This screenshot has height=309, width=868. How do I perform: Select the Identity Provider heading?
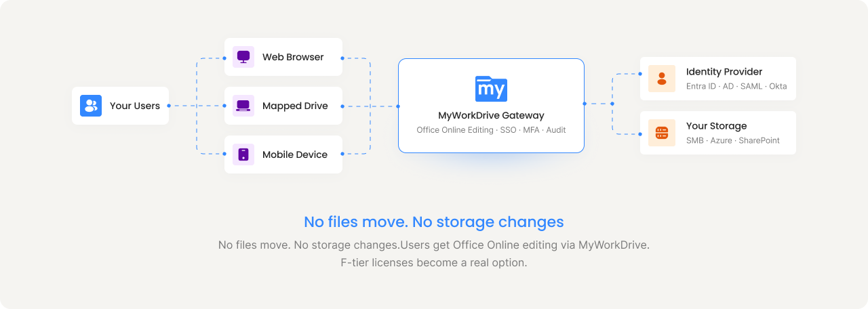(x=724, y=72)
